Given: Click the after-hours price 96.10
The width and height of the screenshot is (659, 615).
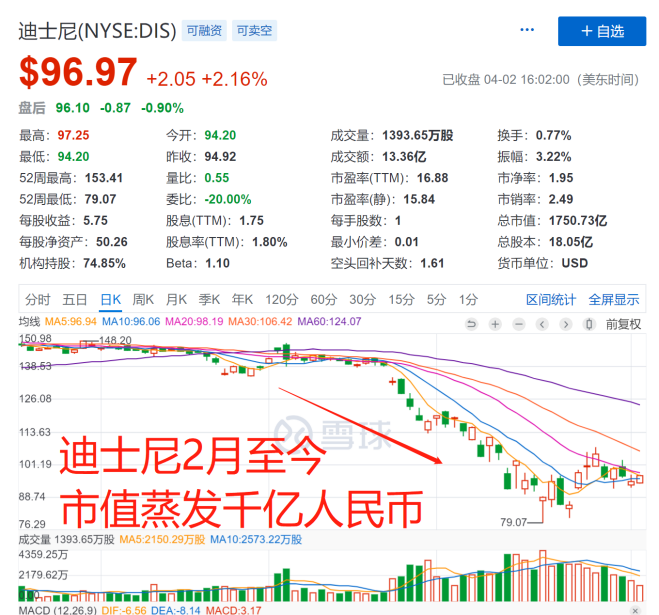Looking at the screenshot, I should point(73,108).
